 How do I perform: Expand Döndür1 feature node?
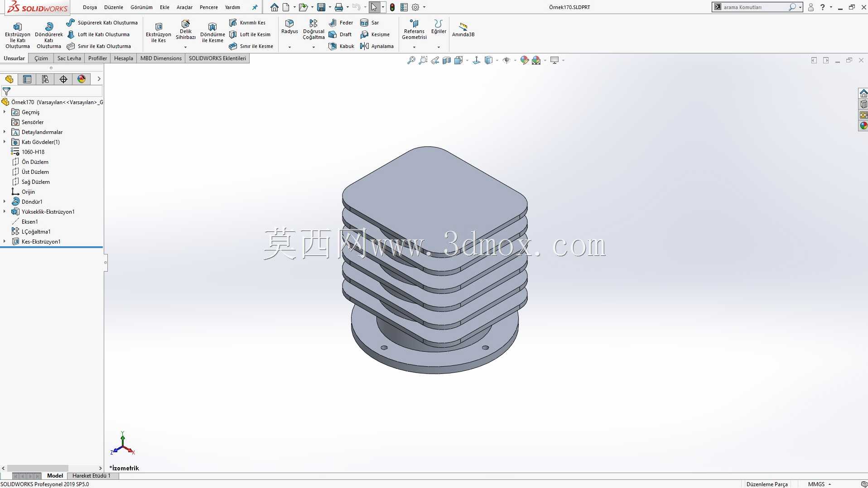[x=5, y=201]
